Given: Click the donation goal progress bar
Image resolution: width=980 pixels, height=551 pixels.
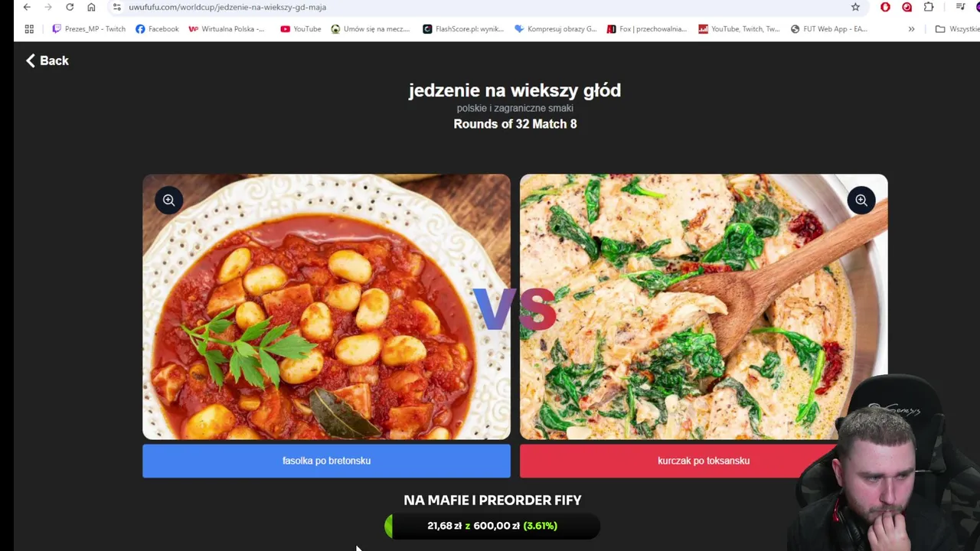Looking at the screenshot, I should coord(492,526).
